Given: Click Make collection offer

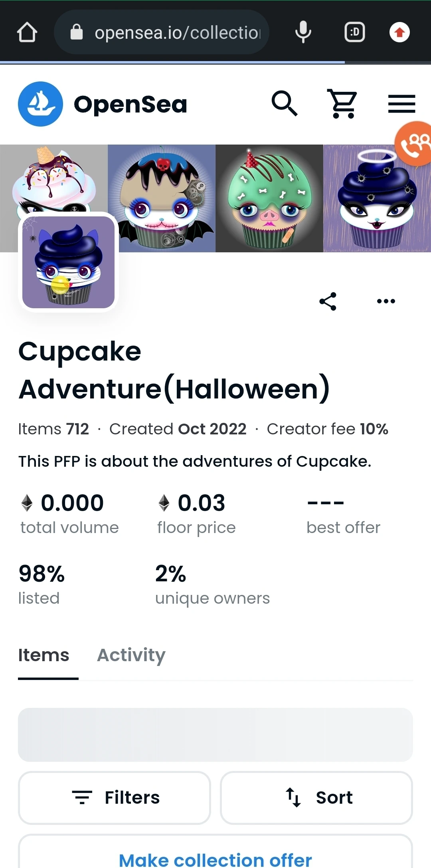Looking at the screenshot, I should (215, 858).
